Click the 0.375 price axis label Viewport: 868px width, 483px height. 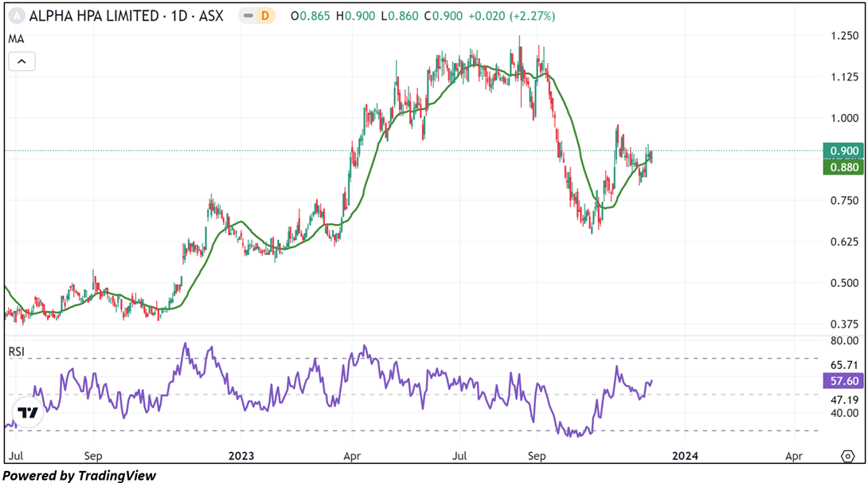(844, 324)
